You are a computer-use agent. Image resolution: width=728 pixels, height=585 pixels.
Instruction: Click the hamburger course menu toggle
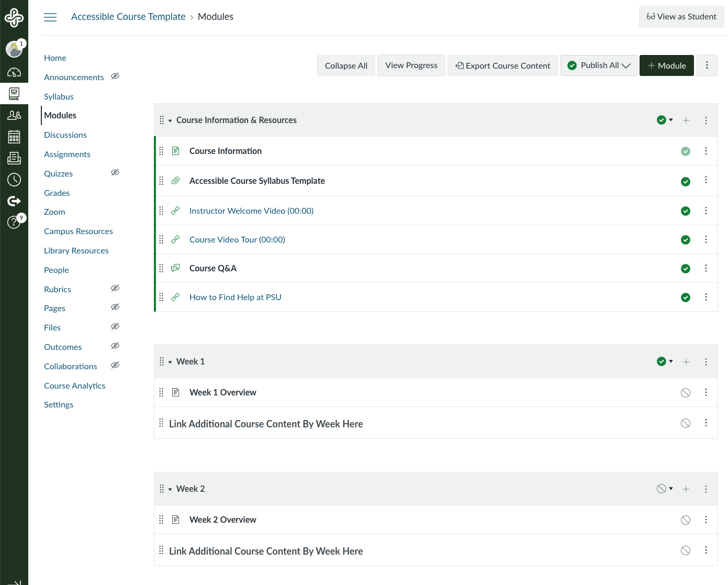(x=50, y=17)
